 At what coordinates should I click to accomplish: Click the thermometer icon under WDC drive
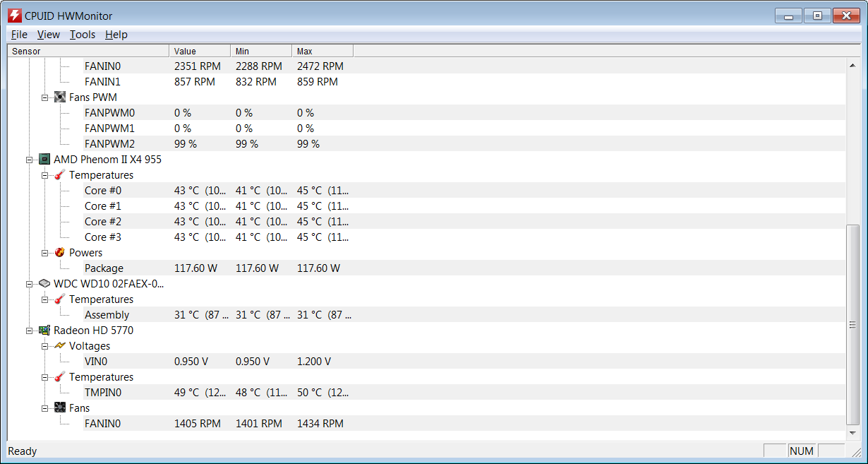point(60,299)
